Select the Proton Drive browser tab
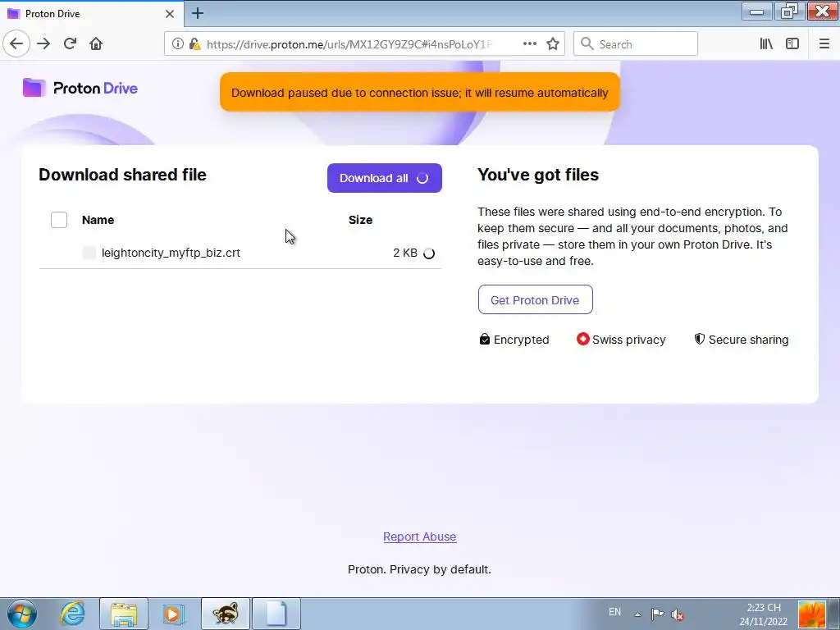Viewport: 840px width, 630px height. pyautogui.click(x=92, y=13)
